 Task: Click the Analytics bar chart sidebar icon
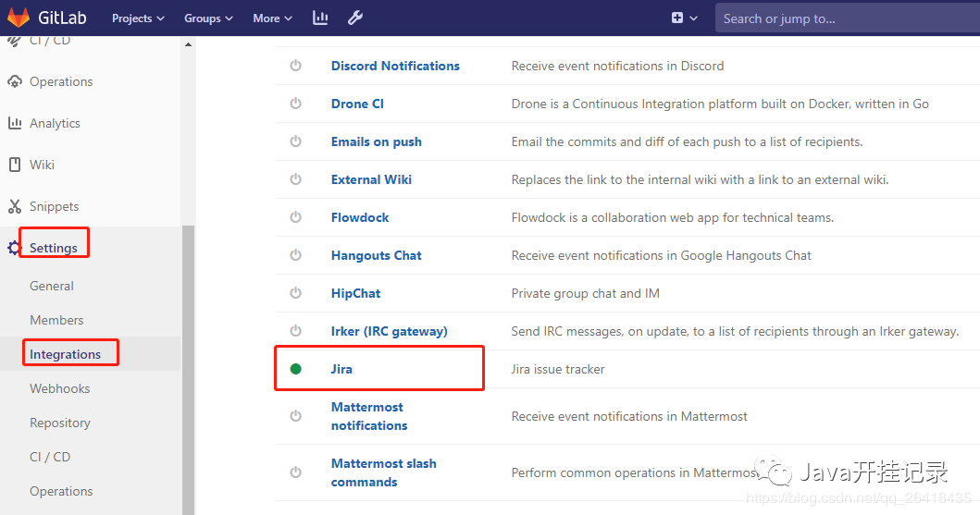tap(15, 123)
